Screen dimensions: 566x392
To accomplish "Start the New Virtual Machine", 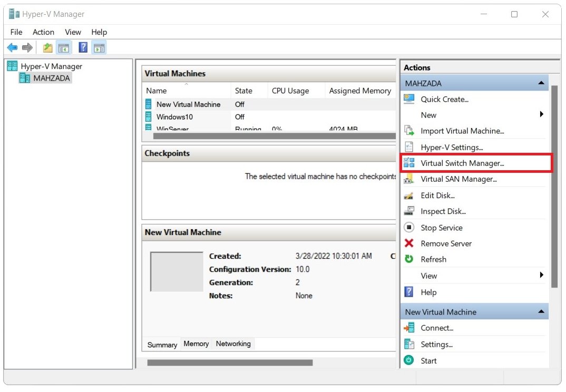I will pyautogui.click(x=429, y=360).
